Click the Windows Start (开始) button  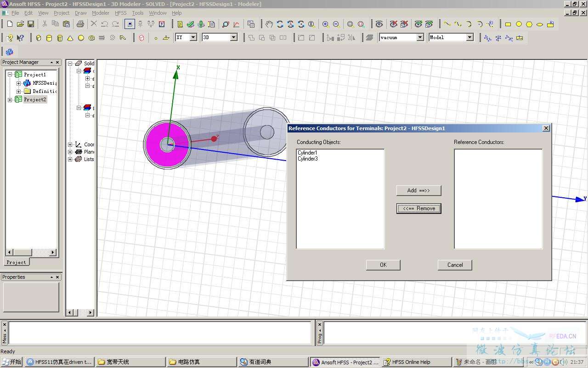(x=12, y=362)
